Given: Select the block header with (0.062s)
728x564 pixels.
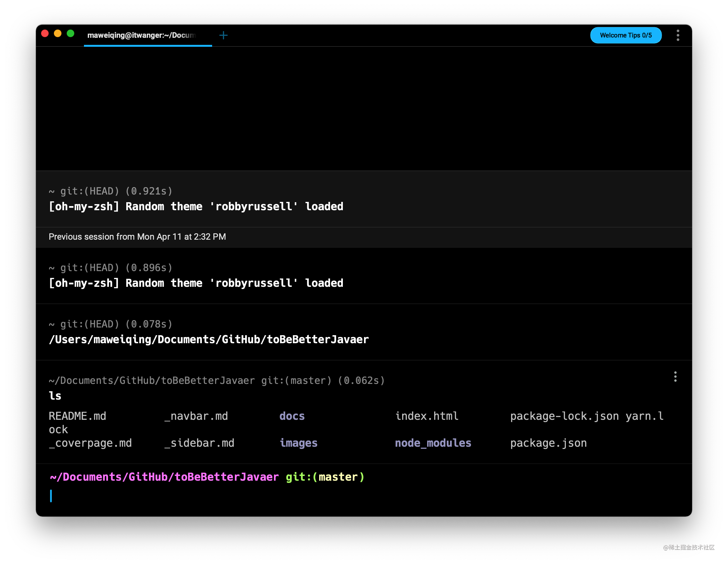Looking at the screenshot, I should coord(217,380).
